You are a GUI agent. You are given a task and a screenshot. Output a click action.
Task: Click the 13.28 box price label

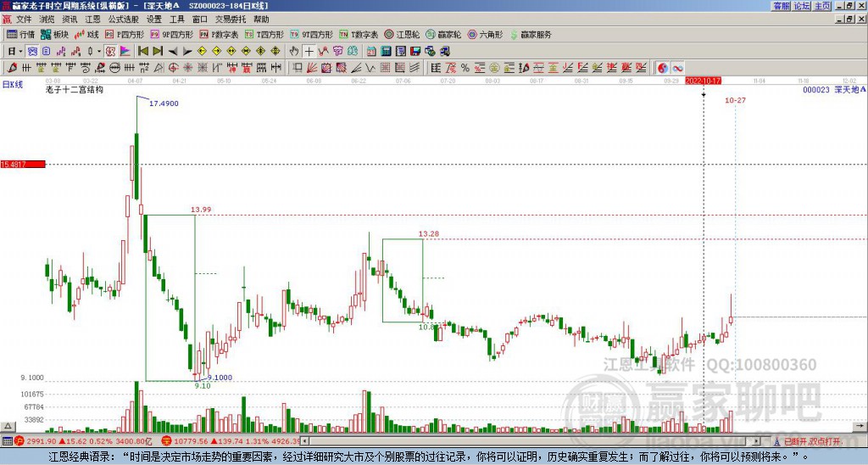pos(429,234)
